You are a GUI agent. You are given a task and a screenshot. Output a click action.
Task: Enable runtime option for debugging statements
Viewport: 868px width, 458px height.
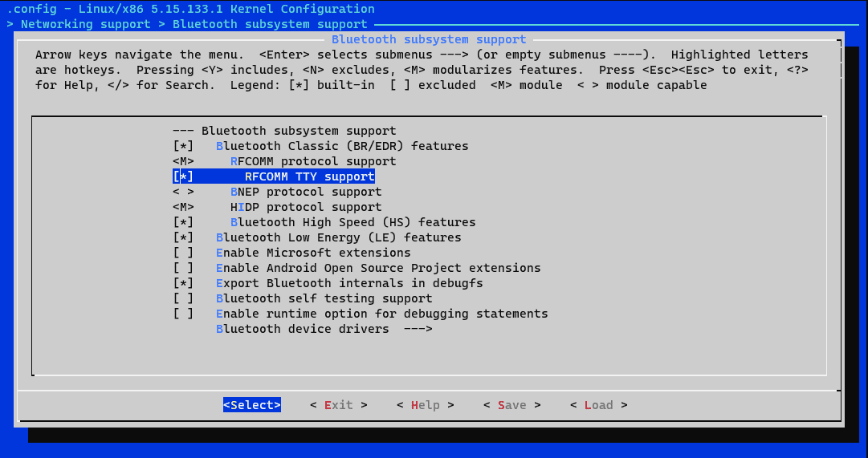(183, 314)
